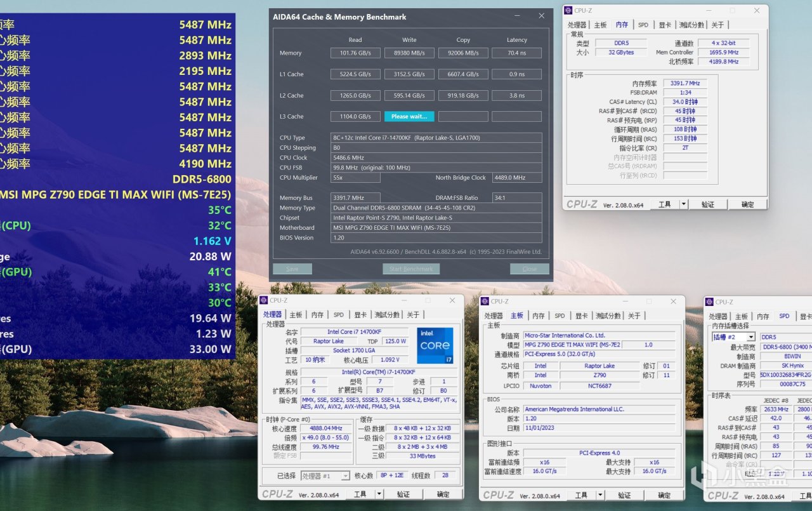Expand the 插槽 #2 memory slot selector

[751, 337]
